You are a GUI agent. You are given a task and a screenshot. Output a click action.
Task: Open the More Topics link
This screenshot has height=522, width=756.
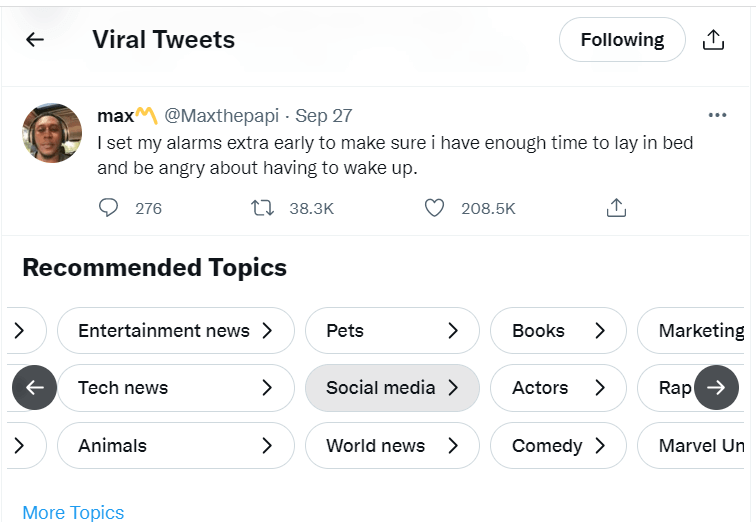tap(73, 512)
